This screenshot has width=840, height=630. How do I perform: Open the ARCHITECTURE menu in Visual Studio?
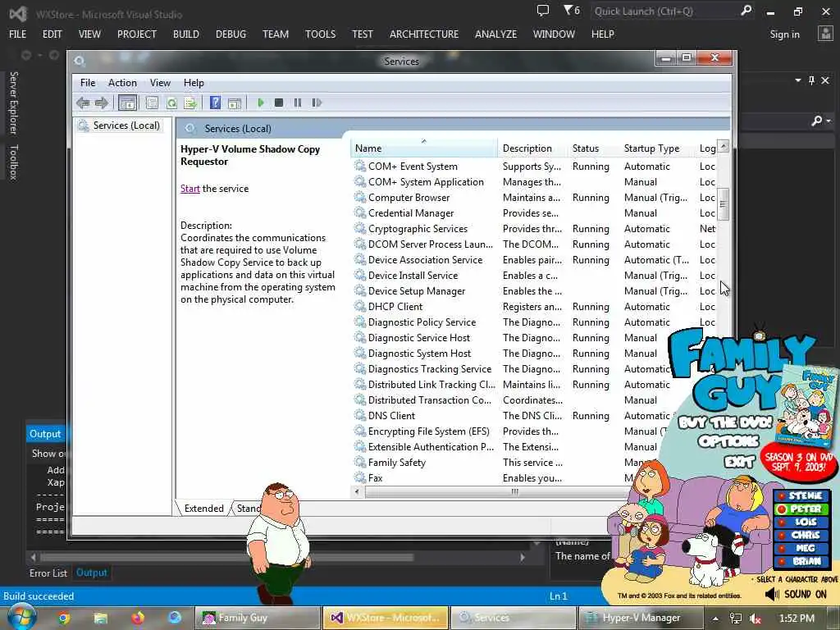pos(424,34)
